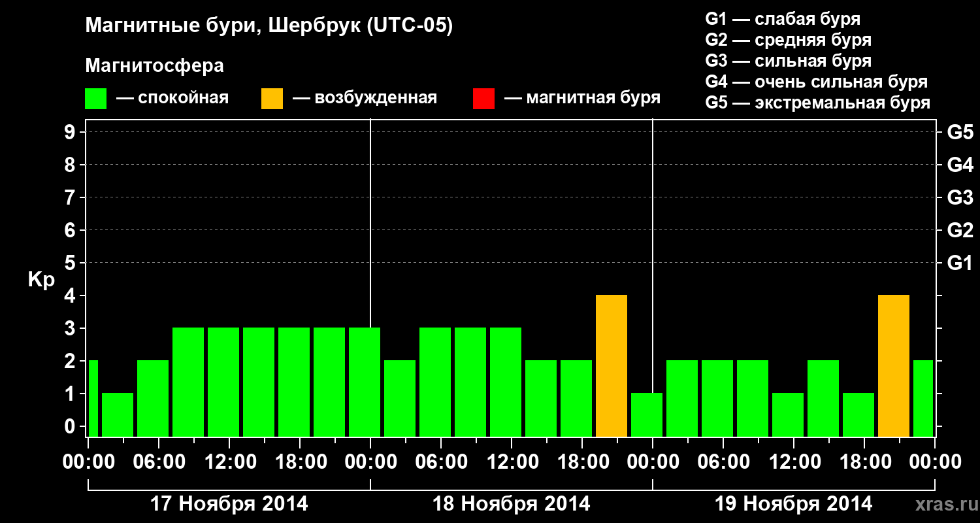This screenshot has width=980, height=523.
Task: Click the last 18:00 time axis label
Action: tap(864, 462)
